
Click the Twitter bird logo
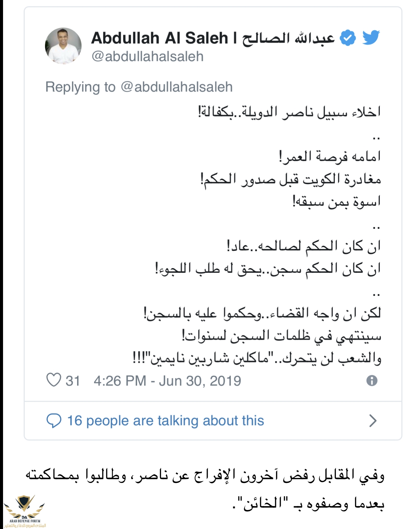[371, 38]
